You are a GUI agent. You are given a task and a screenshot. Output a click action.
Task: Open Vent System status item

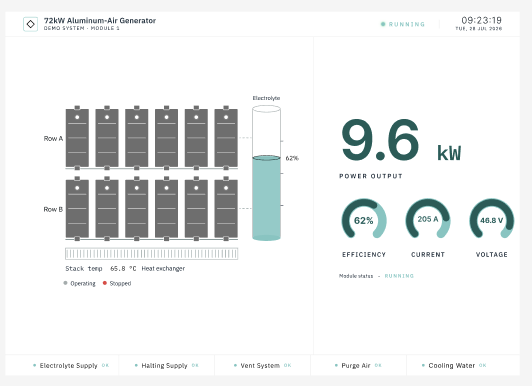point(263,365)
